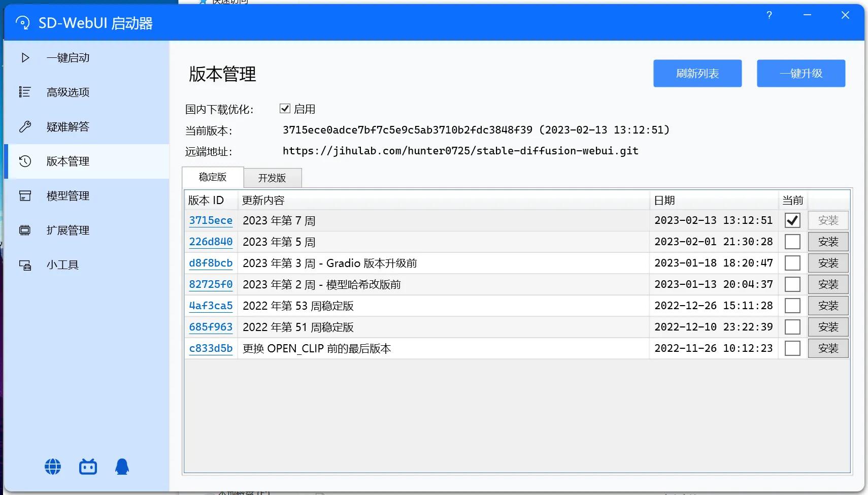Toggle the 国内下载优化 启用 checkbox
Screen dimensions: 868x495
coord(285,109)
